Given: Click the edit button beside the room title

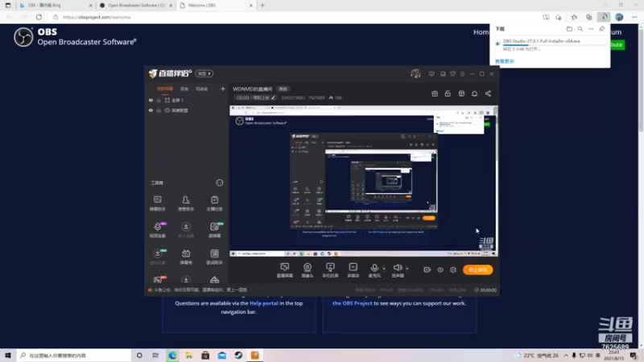Looking at the screenshot, I should 283,89.
